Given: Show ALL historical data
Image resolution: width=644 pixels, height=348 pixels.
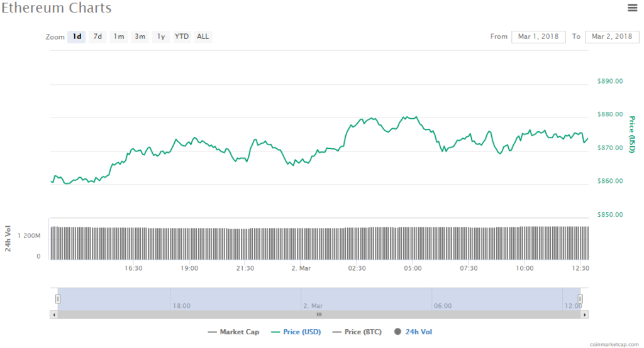Looking at the screenshot, I should coord(203,36).
